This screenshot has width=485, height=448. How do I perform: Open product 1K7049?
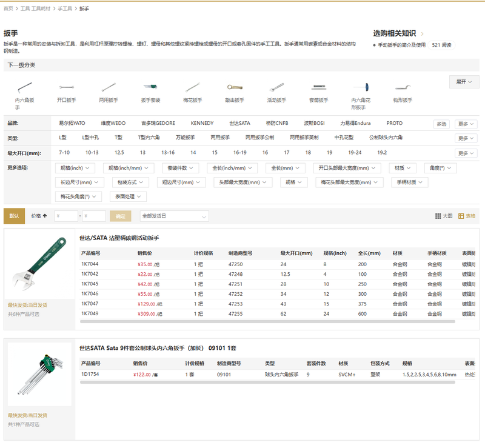pyautogui.click(x=90, y=313)
